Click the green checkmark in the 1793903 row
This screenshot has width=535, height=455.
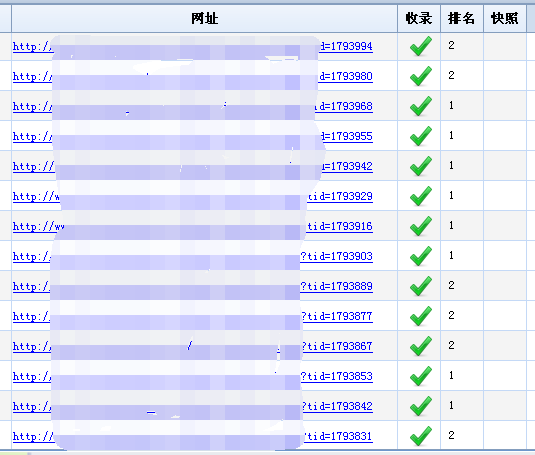click(x=421, y=256)
